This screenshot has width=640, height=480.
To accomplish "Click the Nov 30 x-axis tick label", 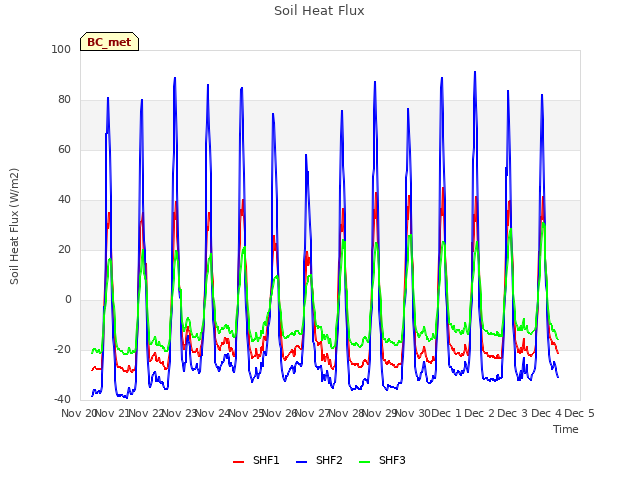I will (x=413, y=413).
